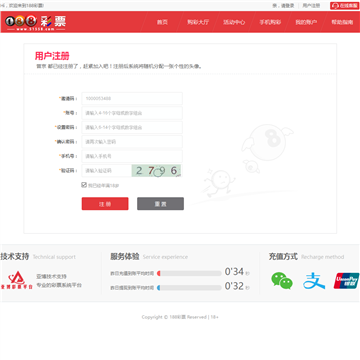Click the 充值方式 Recharge method heading
This screenshot has height=360, width=360.
click(x=306, y=257)
